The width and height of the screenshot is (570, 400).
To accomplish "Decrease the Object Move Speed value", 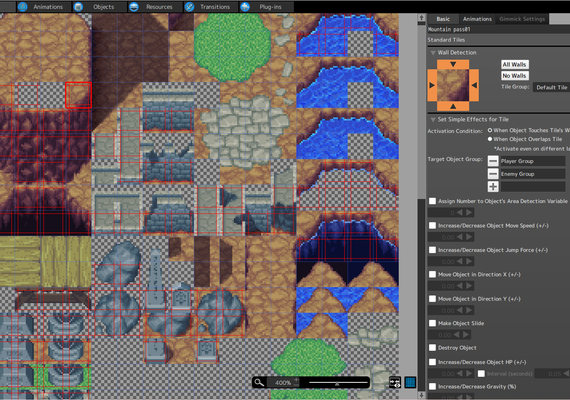I will coord(460,237).
